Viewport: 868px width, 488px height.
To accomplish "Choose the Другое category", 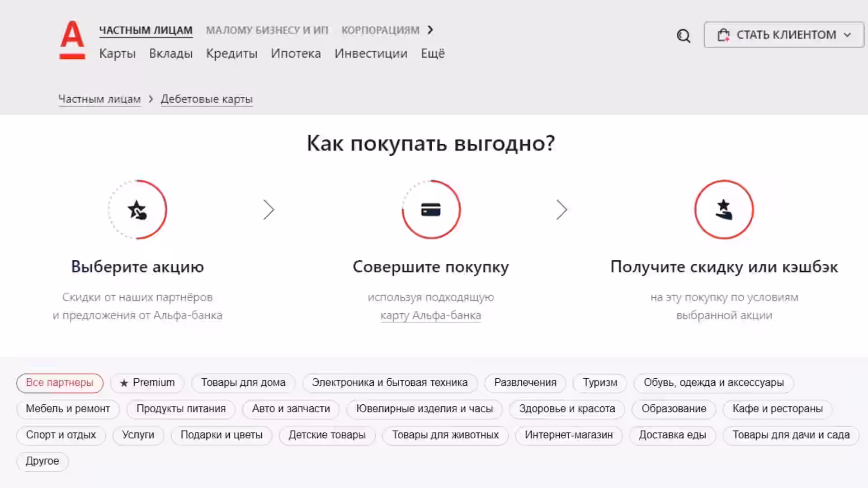I will tap(42, 461).
